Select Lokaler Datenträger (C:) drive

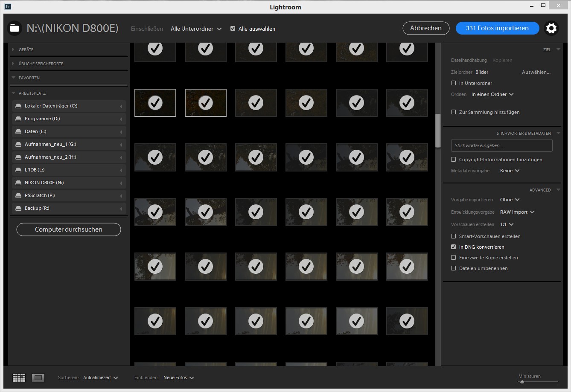51,106
